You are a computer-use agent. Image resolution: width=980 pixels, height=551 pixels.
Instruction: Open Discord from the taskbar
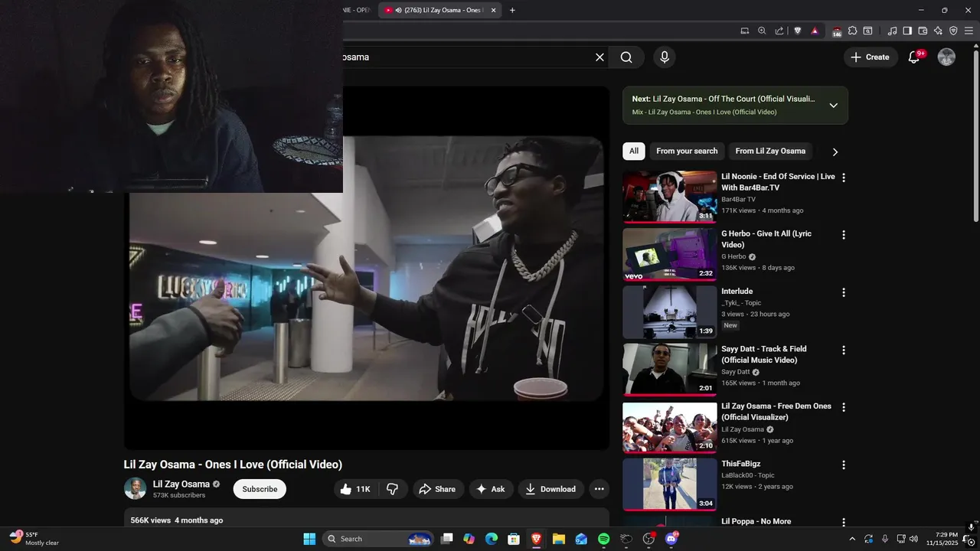click(x=671, y=539)
